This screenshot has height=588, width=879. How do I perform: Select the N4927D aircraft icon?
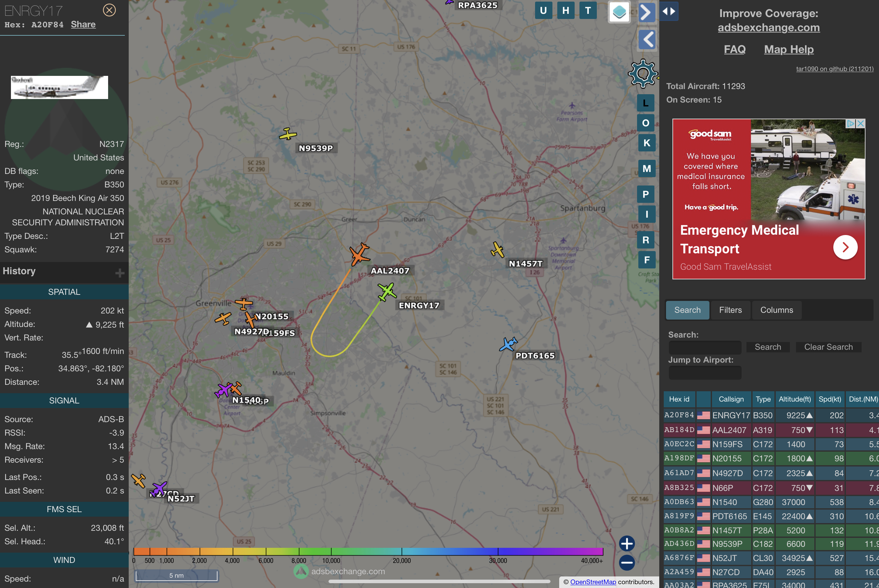223,319
